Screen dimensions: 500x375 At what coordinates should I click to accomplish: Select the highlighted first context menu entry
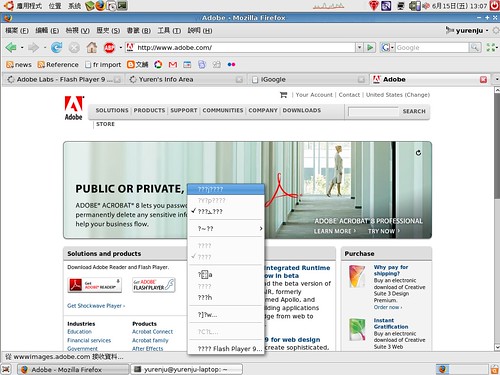click(227, 189)
